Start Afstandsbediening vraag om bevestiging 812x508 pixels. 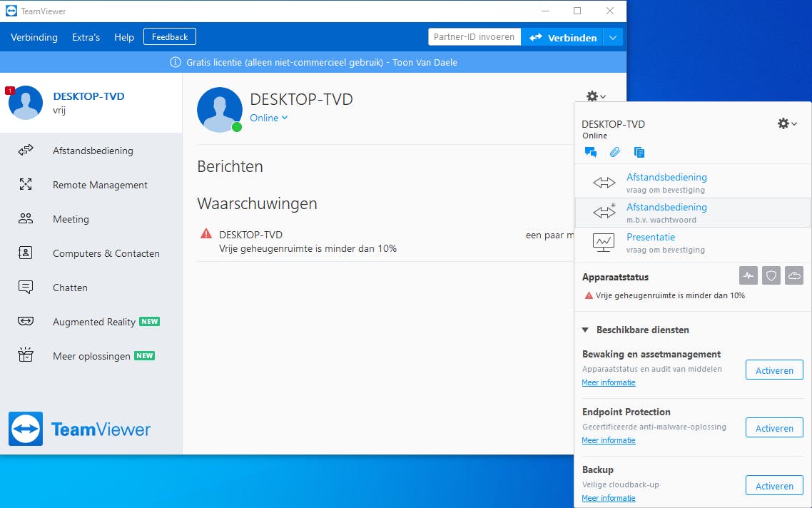pos(692,183)
